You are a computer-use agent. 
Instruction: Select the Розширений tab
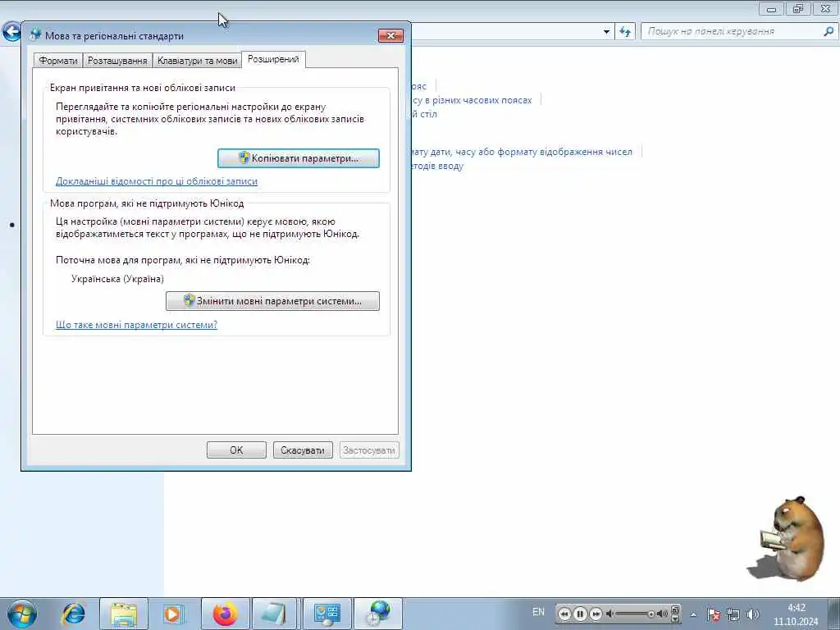[273, 59]
